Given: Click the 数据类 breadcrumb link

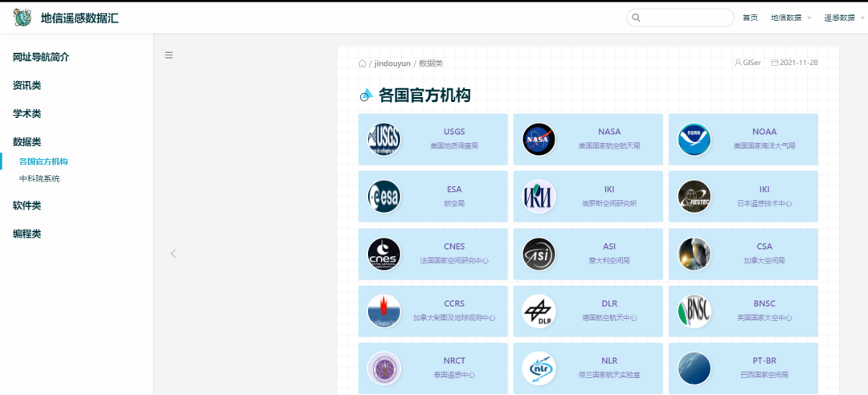Looking at the screenshot, I should [x=431, y=63].
